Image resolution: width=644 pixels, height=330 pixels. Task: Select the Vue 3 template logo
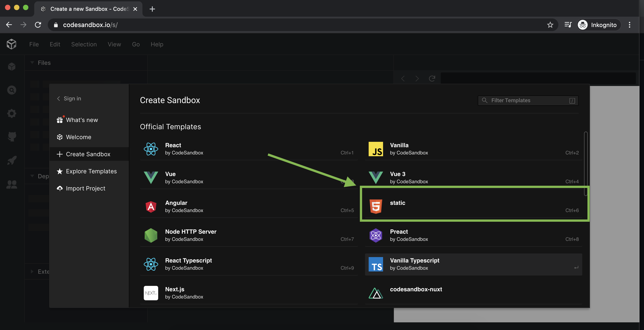tap(376, 178)
